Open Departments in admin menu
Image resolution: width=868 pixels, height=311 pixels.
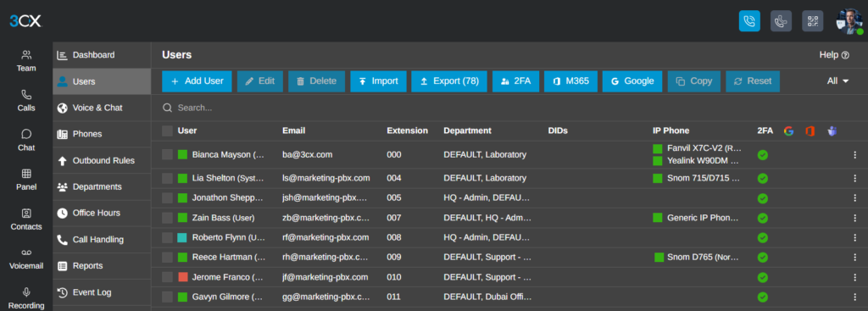click(102, 186)
